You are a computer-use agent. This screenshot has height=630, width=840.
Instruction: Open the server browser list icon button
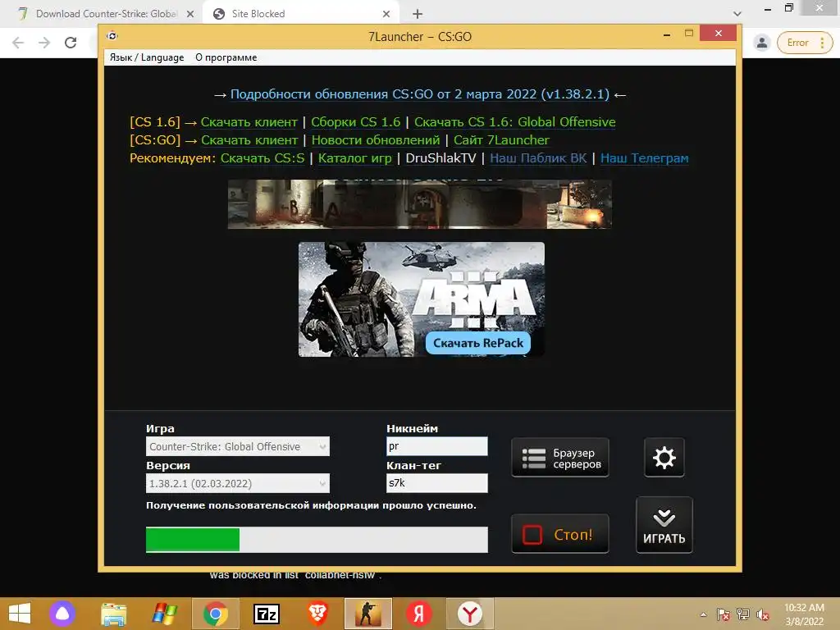coord(559,458)
